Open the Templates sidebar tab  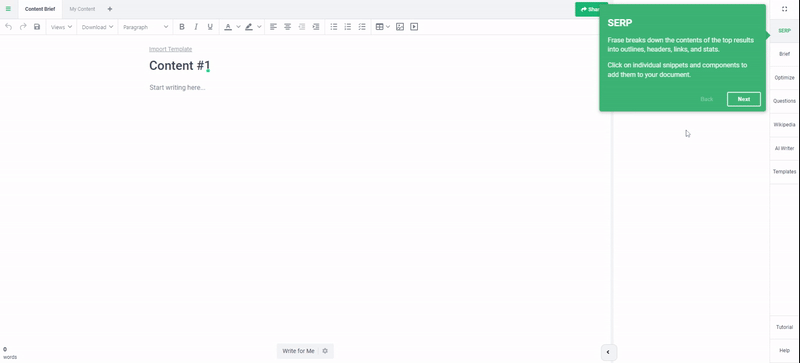[784, 172]
